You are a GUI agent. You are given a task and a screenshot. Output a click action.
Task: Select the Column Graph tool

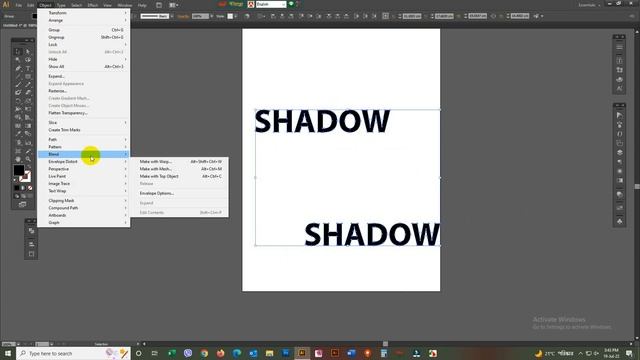28,142
